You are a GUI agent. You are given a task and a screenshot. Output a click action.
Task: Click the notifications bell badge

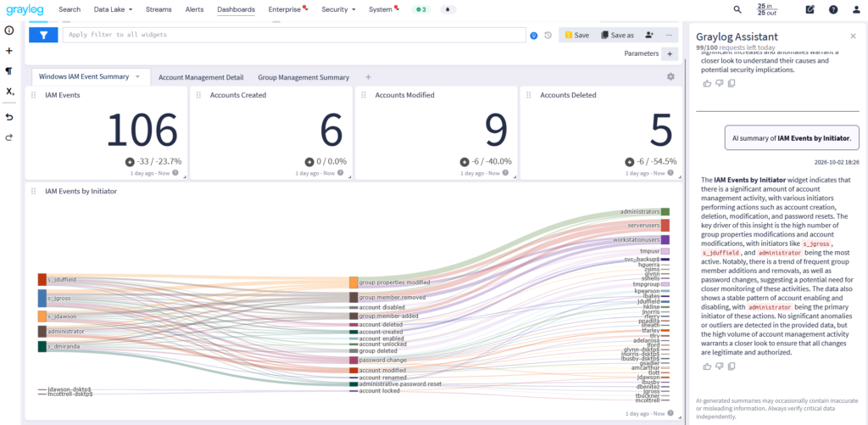(448, 9)
